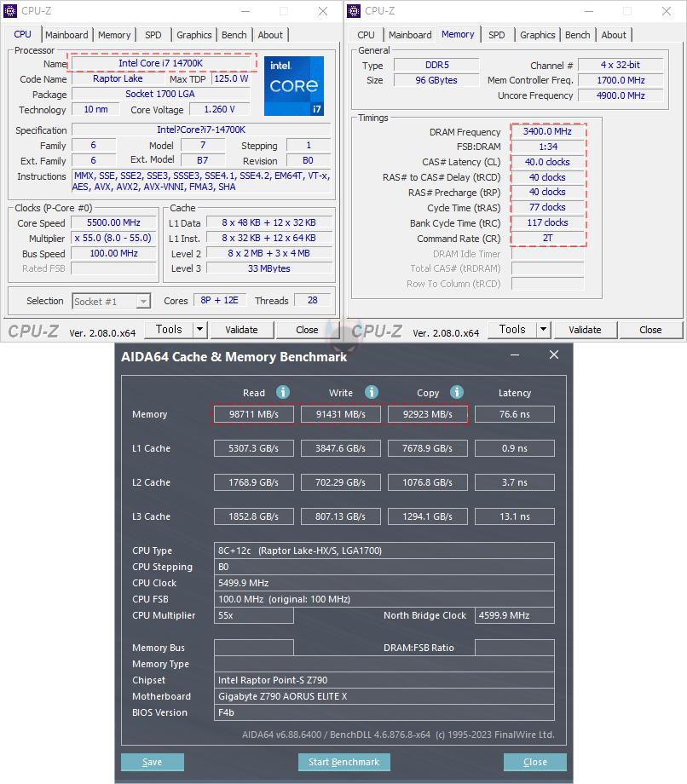Click the DRAM Frequency value 3400.0 MHz

click(547, 131)
